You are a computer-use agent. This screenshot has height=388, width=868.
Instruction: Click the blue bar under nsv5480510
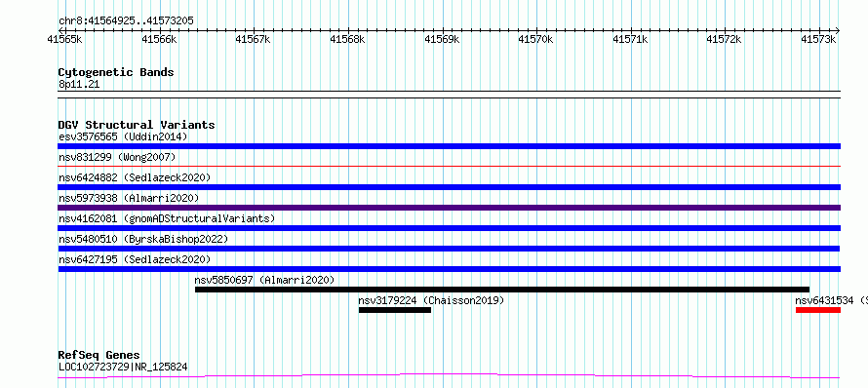[449, 249]
